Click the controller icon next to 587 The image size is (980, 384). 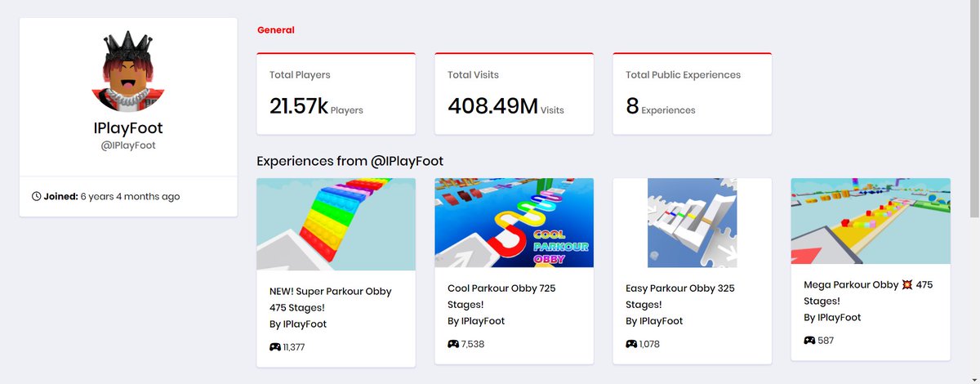point(808,341)
